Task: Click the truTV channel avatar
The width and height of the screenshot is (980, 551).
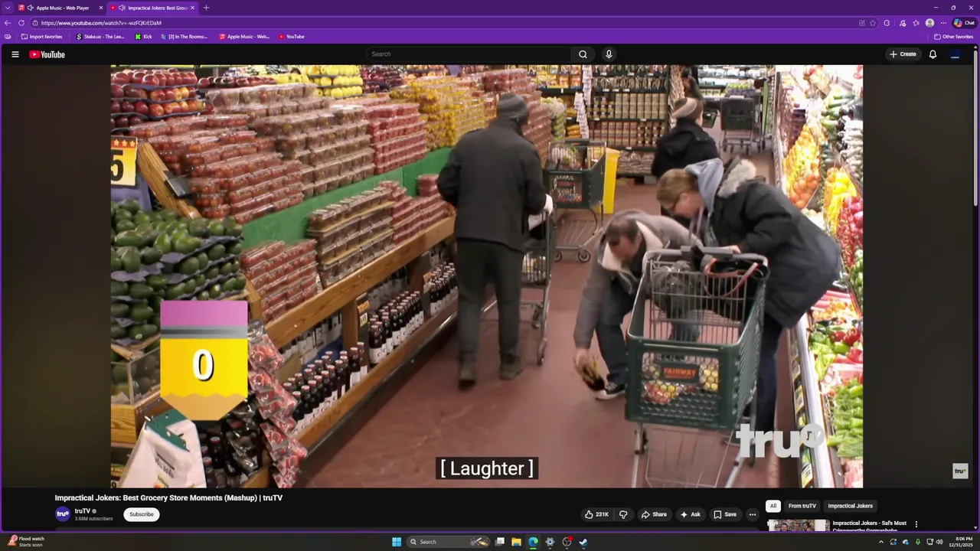Action: click(x=63, y=514)
